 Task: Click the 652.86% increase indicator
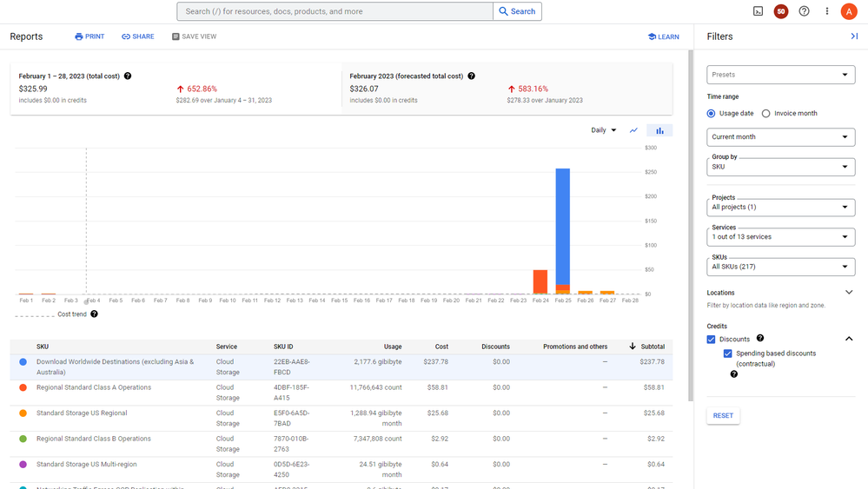[x=196, y=89]
